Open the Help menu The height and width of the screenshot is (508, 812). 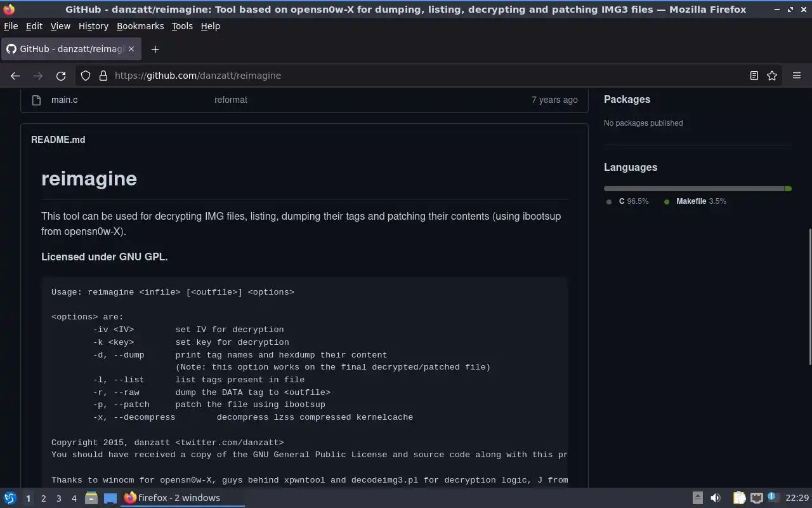click(210, 26)
